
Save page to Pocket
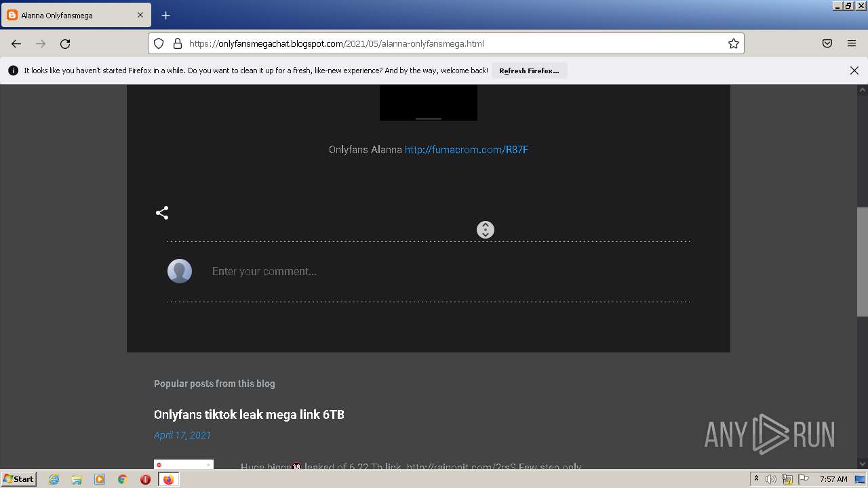[x=827, y=43]
